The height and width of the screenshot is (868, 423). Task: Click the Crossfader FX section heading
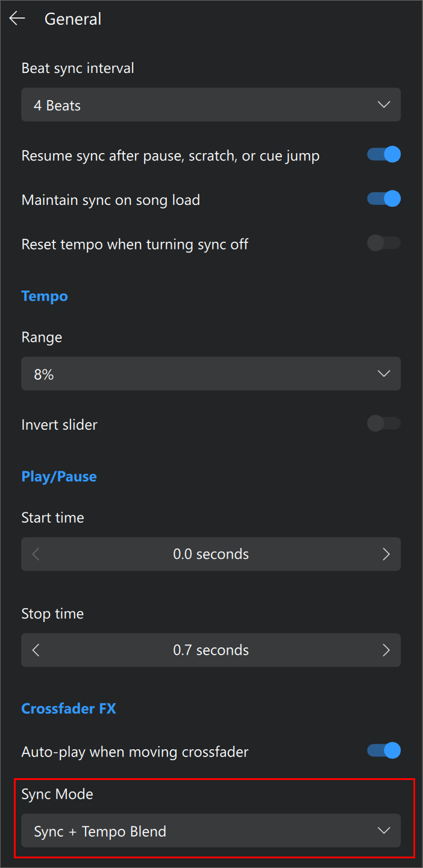click(x=69, y=708)
